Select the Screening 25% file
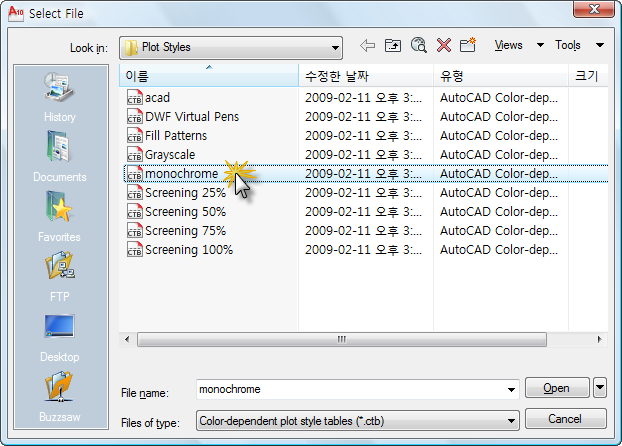Image resolution: width=622 pixels, height=446 pixels. (x=185, y=192)
